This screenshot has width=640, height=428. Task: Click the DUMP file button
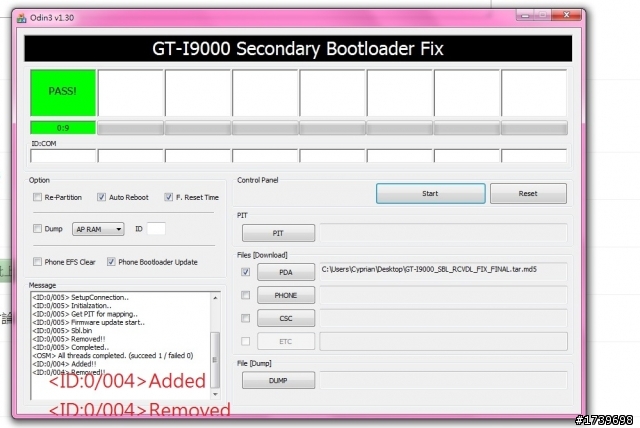(278, 380)
